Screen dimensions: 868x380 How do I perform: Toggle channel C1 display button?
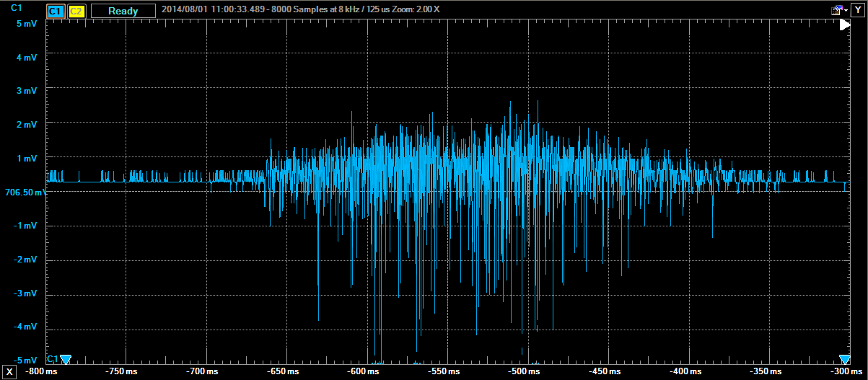point(55,11)
